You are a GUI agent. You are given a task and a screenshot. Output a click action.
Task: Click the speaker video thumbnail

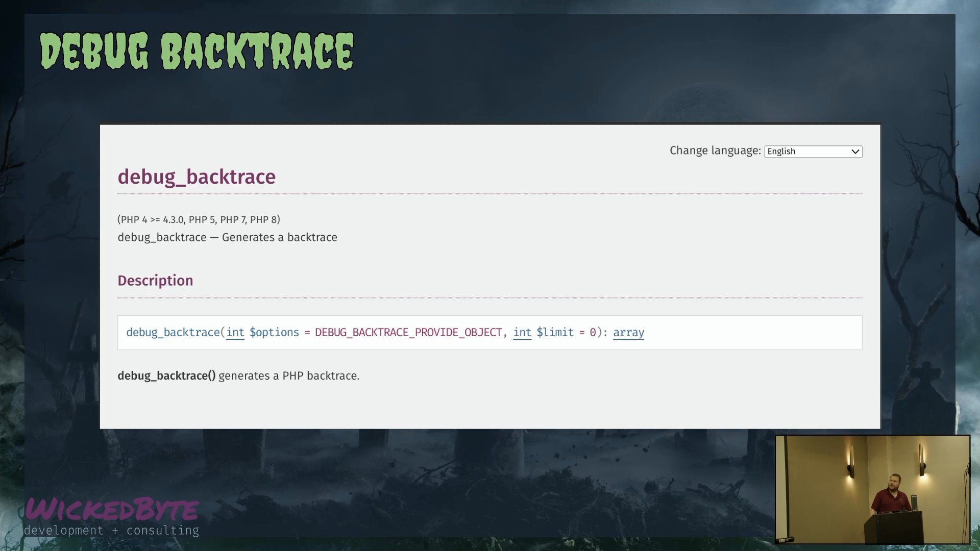point(872,489)
